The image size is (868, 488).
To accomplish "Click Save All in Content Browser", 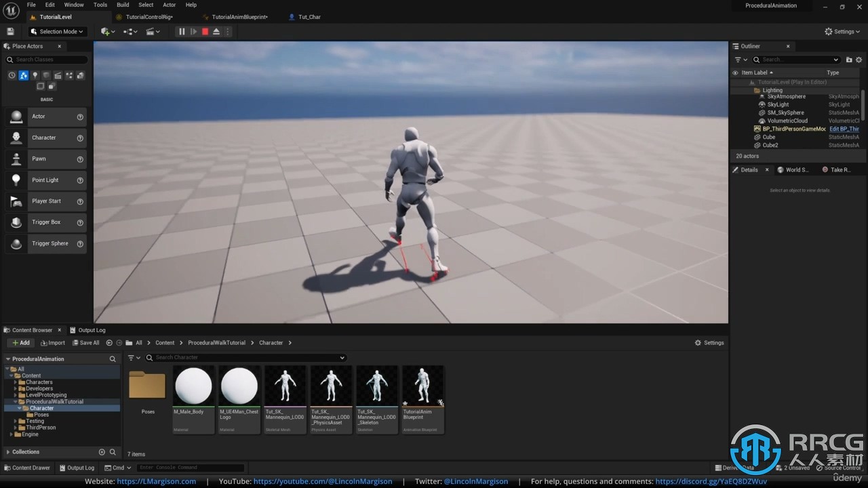I will pos(85,343).
